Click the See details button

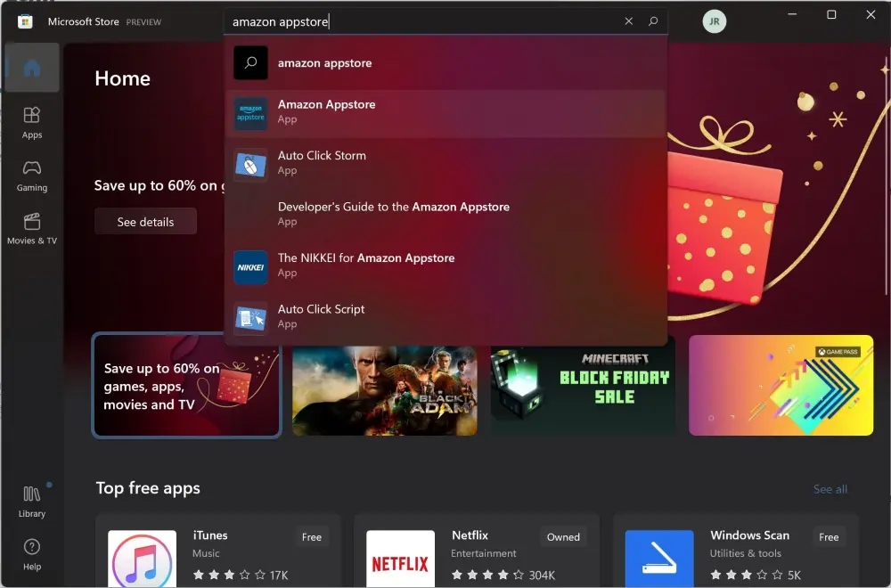tap(145, 222)
